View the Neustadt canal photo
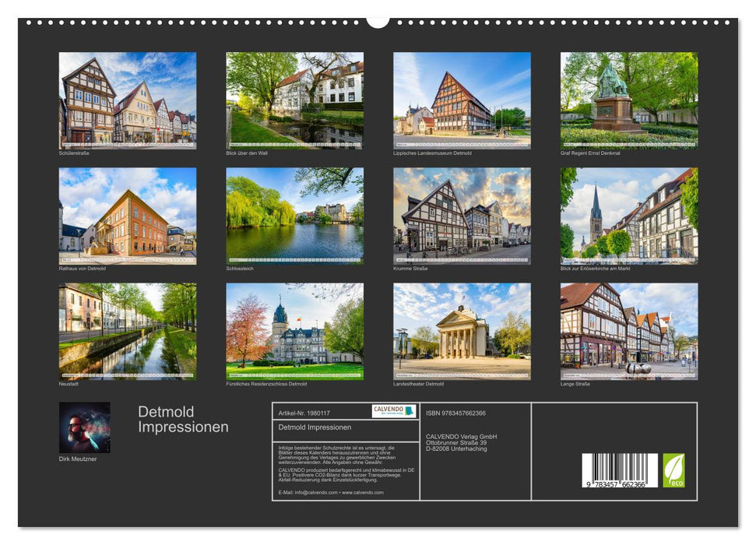This screenshot has height=545, width=756. [128, 331]
